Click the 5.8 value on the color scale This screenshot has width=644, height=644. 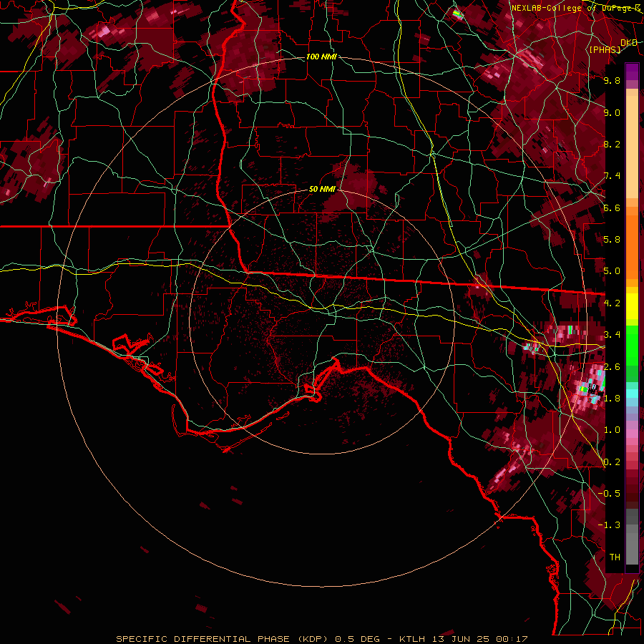[612, 240]
